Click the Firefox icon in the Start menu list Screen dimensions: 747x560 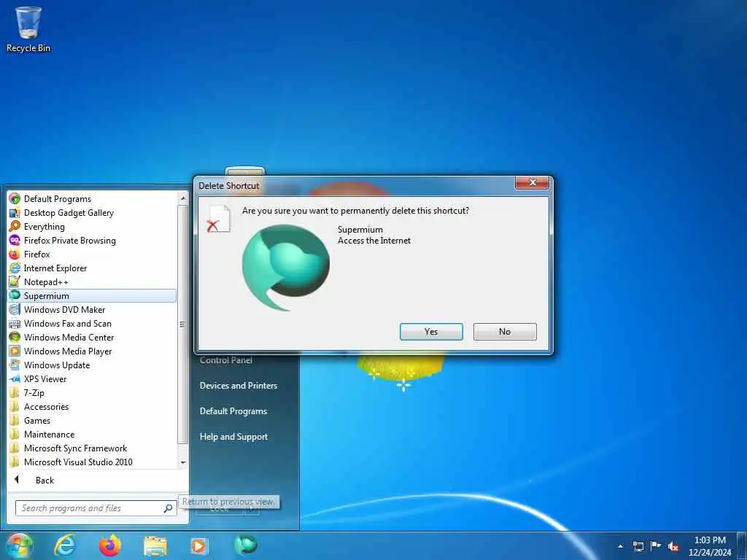tap(15, 254)
